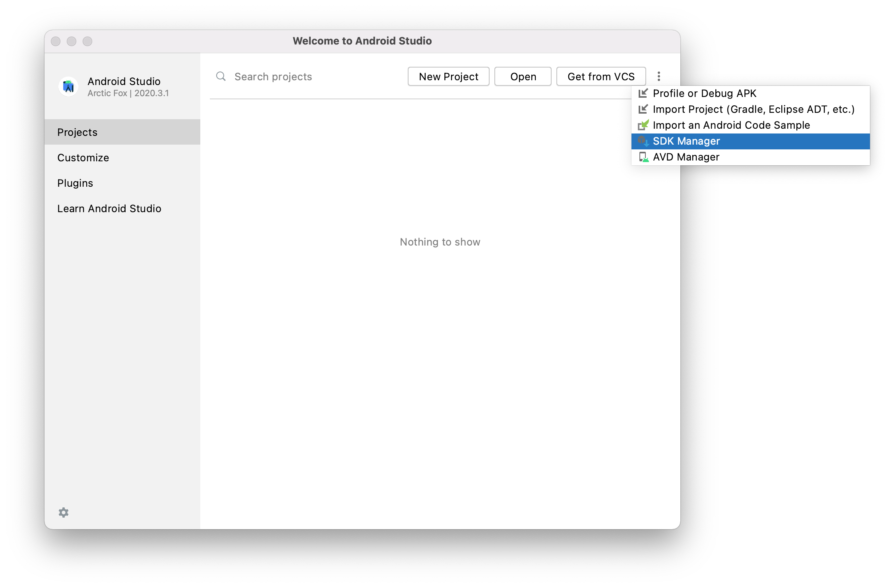Click the zoom window button
Viewport: 889px width, 588px height.
pos(87,41)
